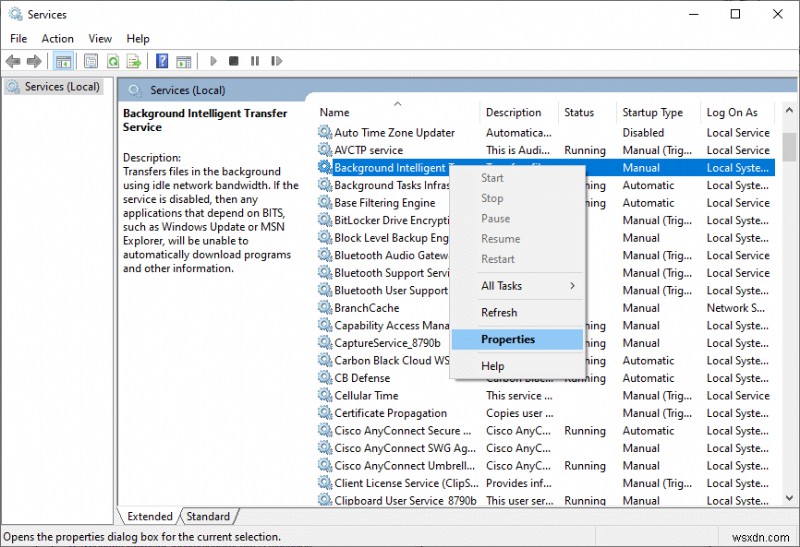Open the Help menu in menu bar

pos(138,38)
